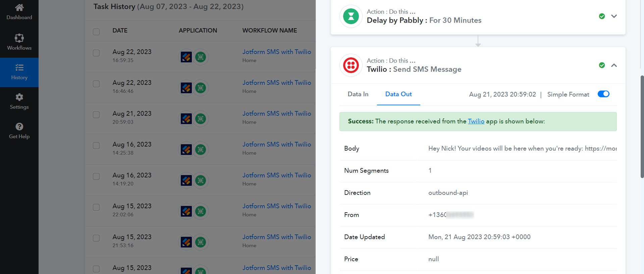The width and height of the screenshot is (644, 274).
Task: Check the Aug 16 14:19:20 task row
Action: click(x=96, y=176)
